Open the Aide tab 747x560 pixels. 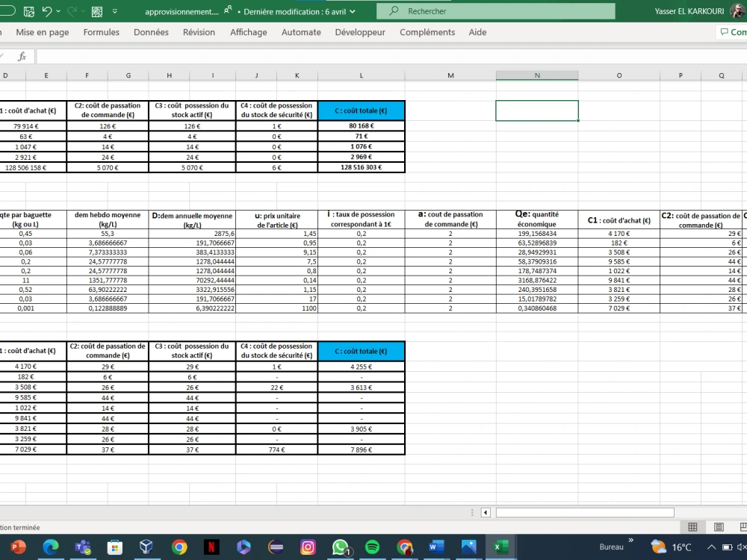click(477, 32)
